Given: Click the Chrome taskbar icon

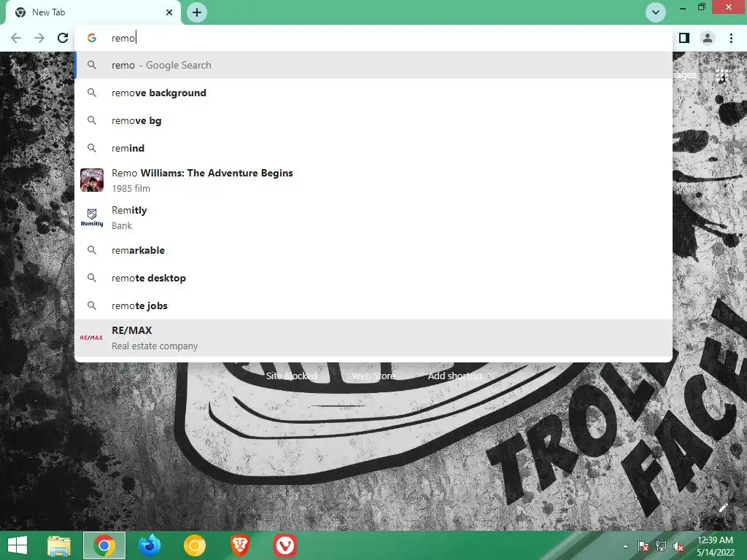Looking at the screenshot, I should coord(104,545).
